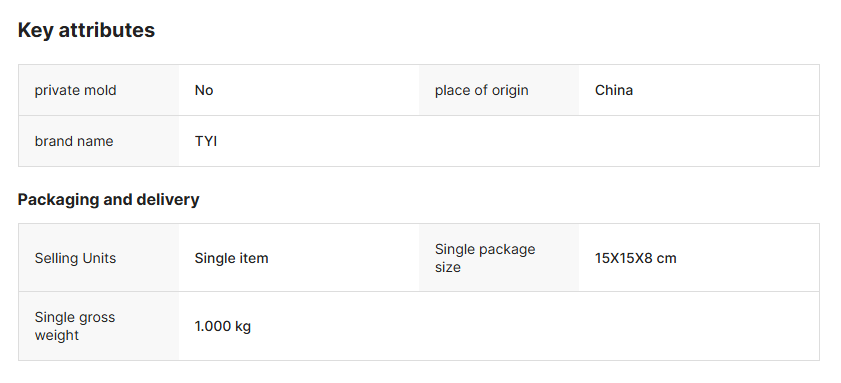
Task: Select the Single gross weight label
Action: click(x=75, y=326)
